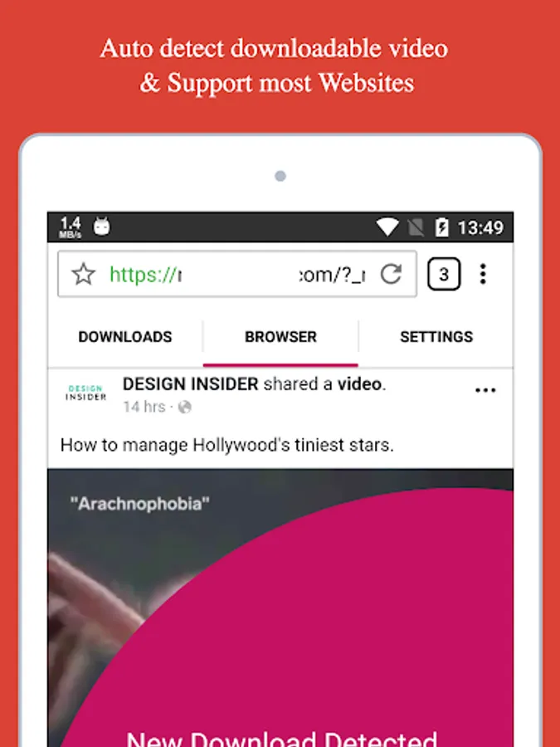Open the three-dot overflow menu in toolbar
The width and height of the screenshot is (560, 747).
pyautogui.click(x=483, y=274)
